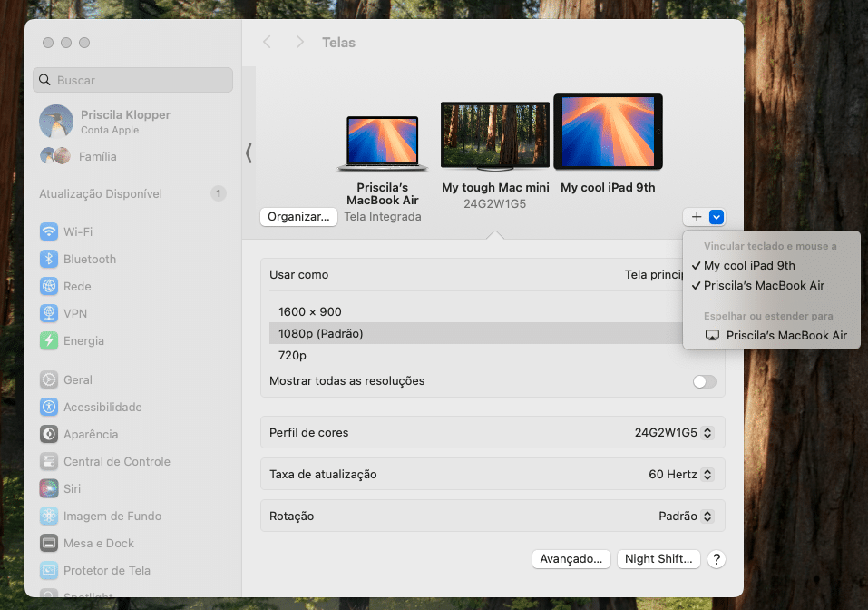Open the Mesa e Dock icon

[49, 543]
